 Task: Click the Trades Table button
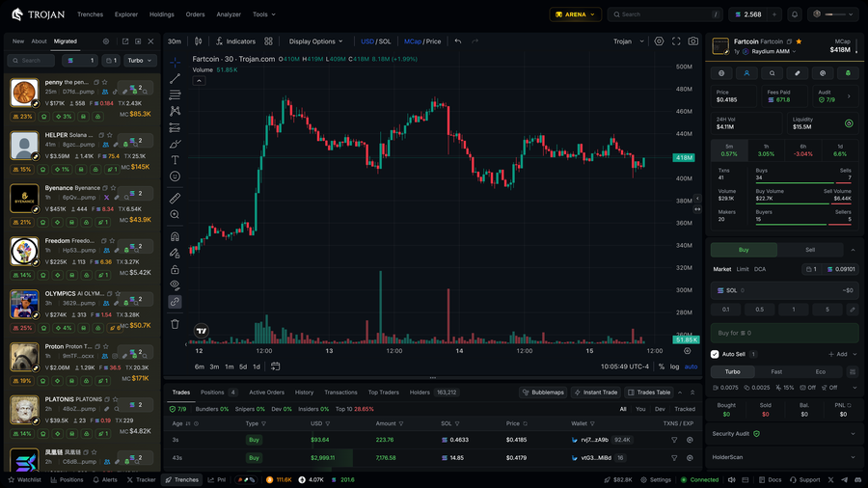click(648, 393)
